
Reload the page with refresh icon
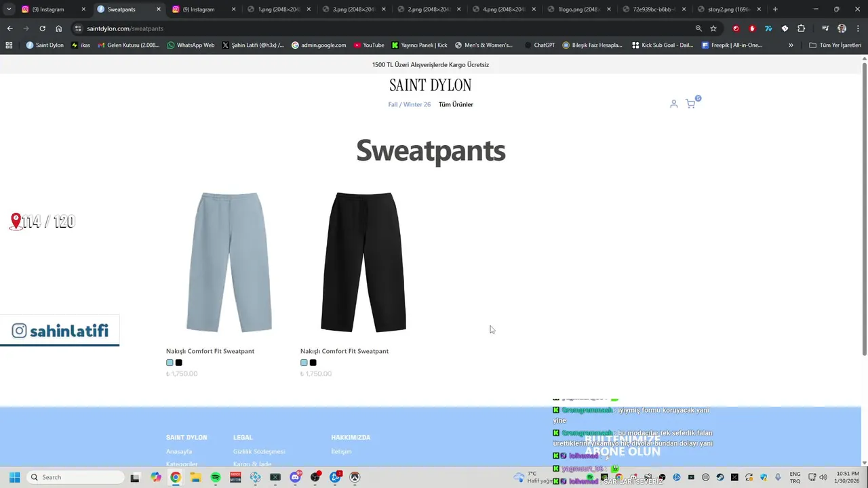tap(42, 28)
